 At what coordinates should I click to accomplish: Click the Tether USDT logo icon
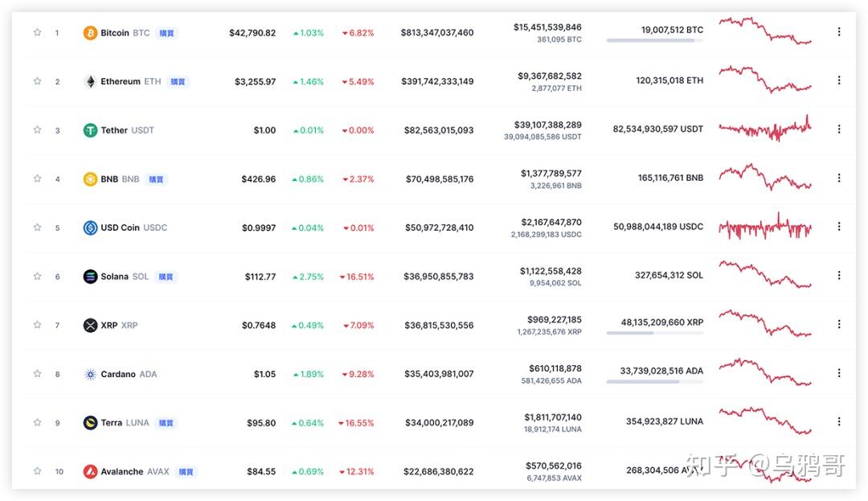[x=90, y=130]
